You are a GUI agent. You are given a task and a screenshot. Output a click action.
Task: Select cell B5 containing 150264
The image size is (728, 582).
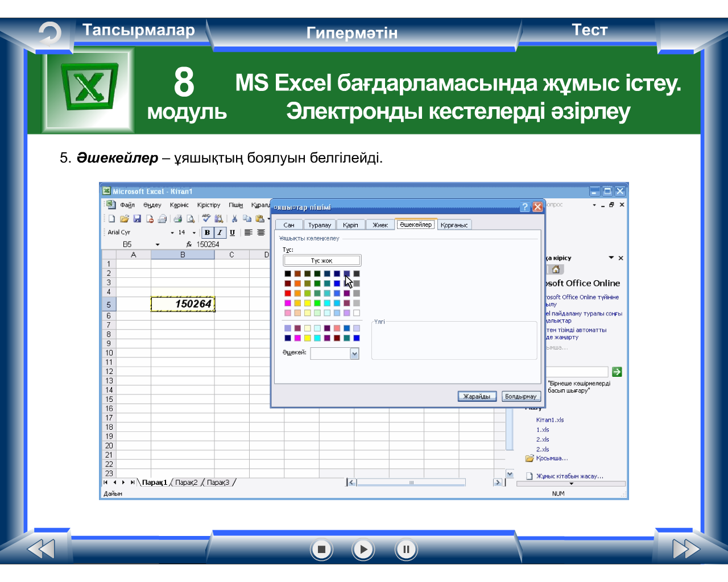point(183,304)
